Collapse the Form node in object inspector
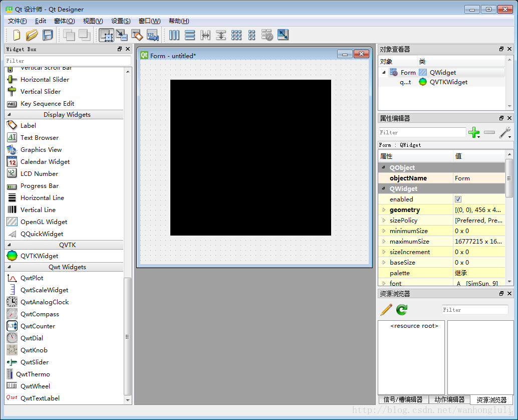The image size is (518, 420). click(x=384, y=73)
